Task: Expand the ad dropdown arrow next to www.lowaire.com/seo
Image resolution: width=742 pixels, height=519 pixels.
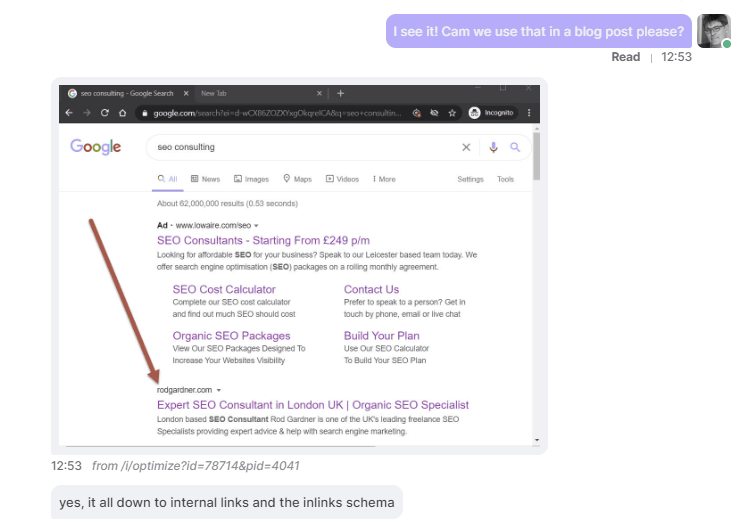Action: click(256, 226)
